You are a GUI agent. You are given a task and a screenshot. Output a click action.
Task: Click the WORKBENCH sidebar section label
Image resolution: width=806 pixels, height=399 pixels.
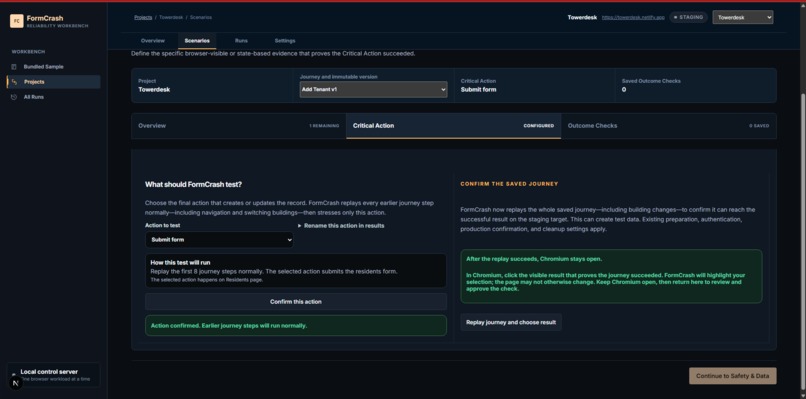click(x=28, y=52)
